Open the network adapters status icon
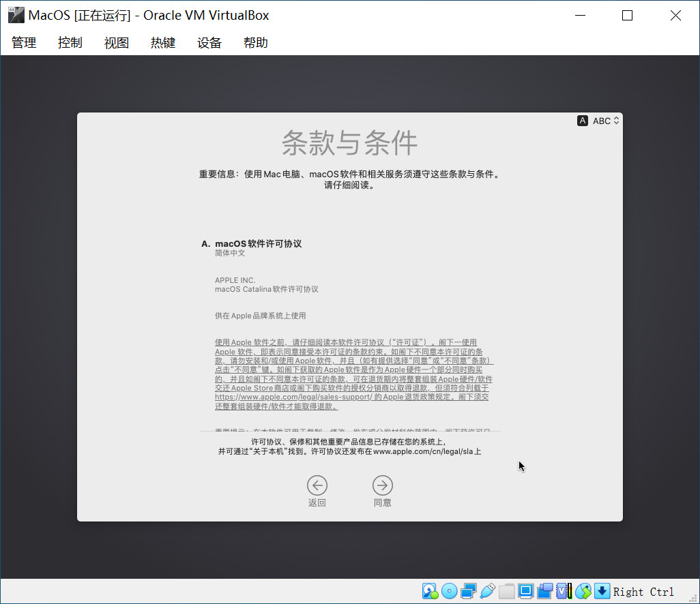Screen dimensions: 700x604 (468, 592)
